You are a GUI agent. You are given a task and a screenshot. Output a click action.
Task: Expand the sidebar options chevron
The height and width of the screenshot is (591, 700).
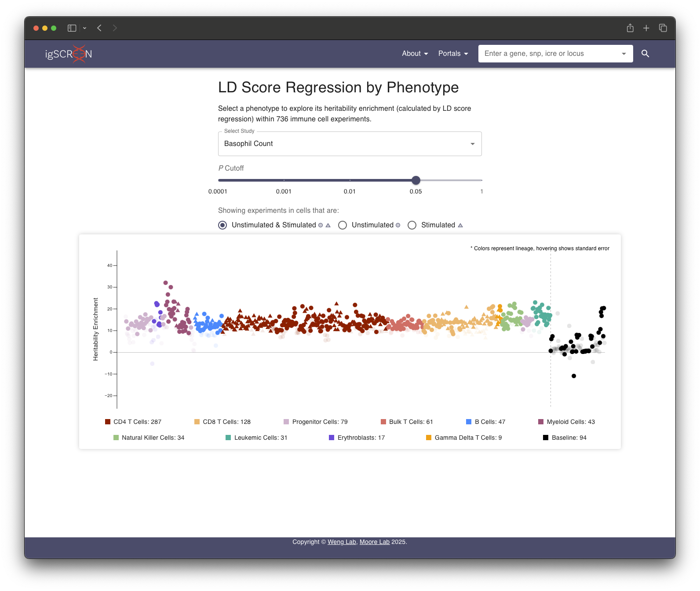[x=84, y=28]
